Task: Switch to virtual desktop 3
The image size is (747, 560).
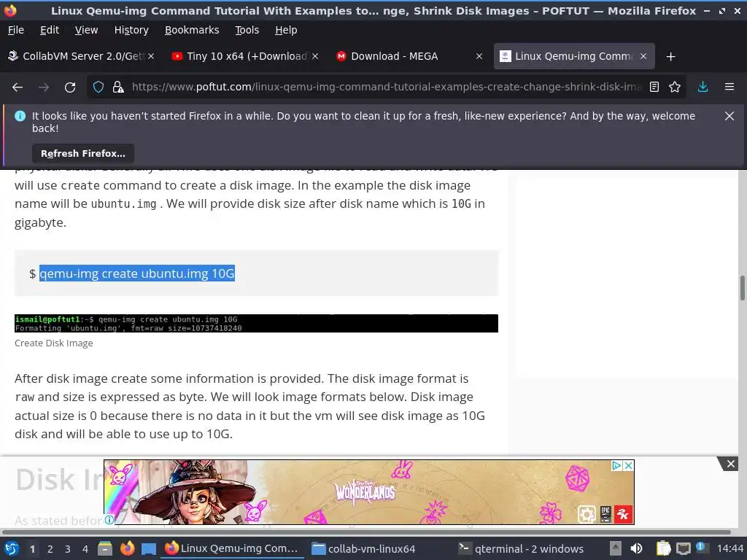Action: (x=68, y=549)
